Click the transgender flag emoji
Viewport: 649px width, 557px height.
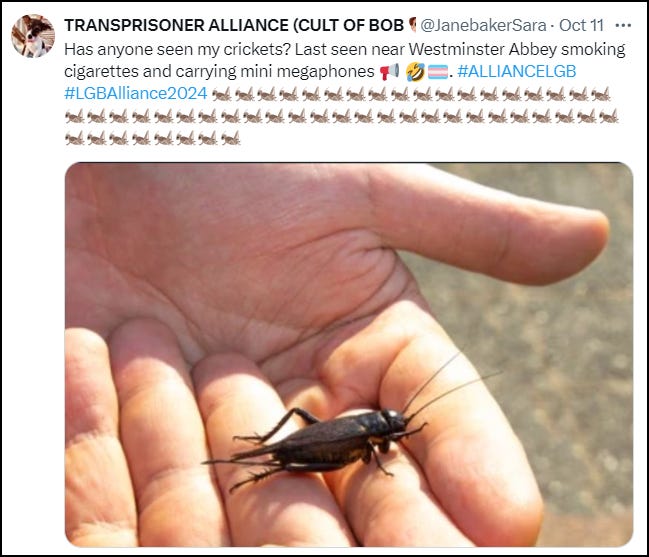[438, 72]
